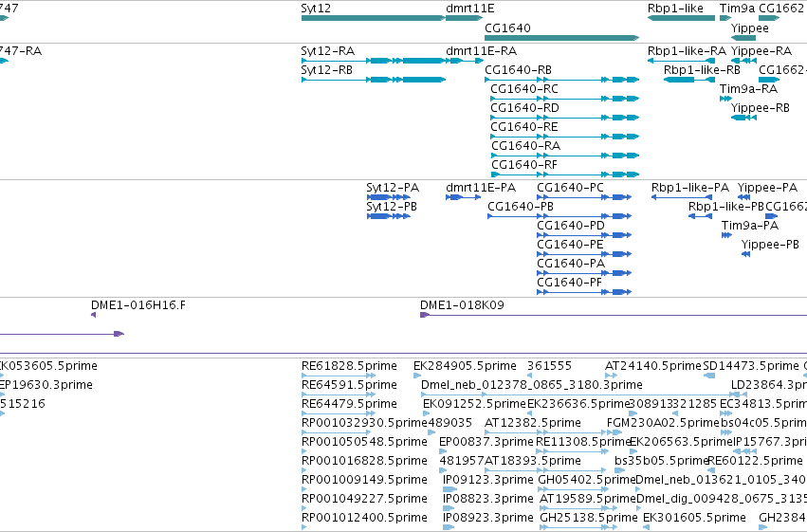Select EST IP09123.3prime

(449, 490)
